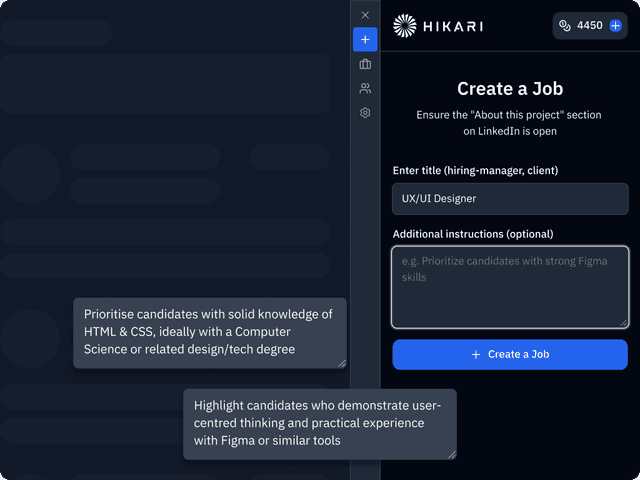This screenshot has width=640, height=480.
Task: Click the Additional instructions text area
Action: pos(510,286)
